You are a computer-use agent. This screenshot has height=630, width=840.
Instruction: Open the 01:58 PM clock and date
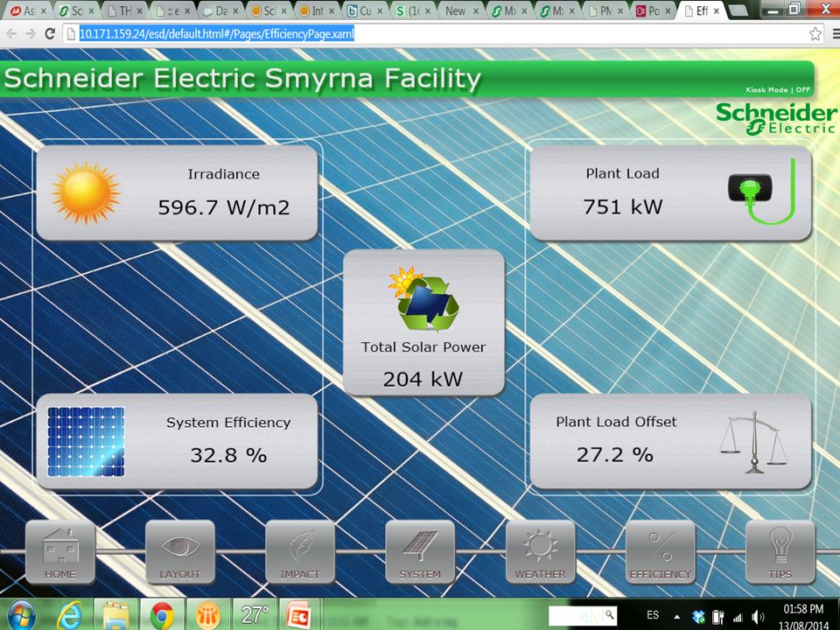(803, 617)
